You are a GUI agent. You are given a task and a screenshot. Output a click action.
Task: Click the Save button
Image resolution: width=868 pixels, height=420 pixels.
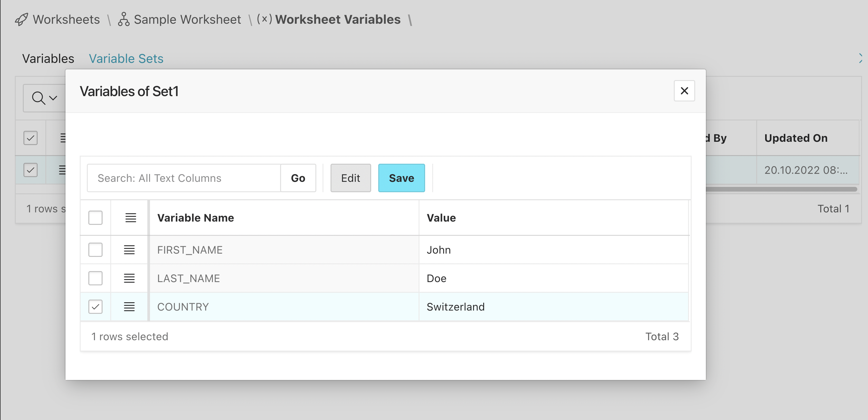(401, 178)
